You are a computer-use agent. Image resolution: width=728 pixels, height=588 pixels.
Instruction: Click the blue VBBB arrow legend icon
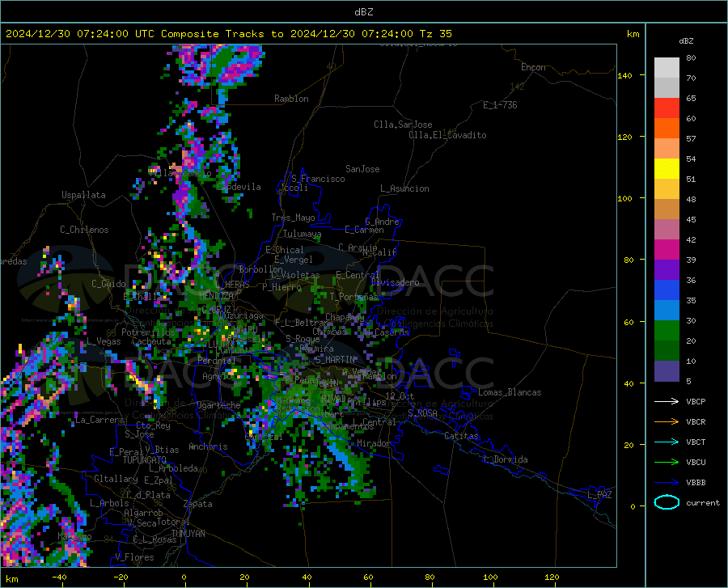(667, 482)
